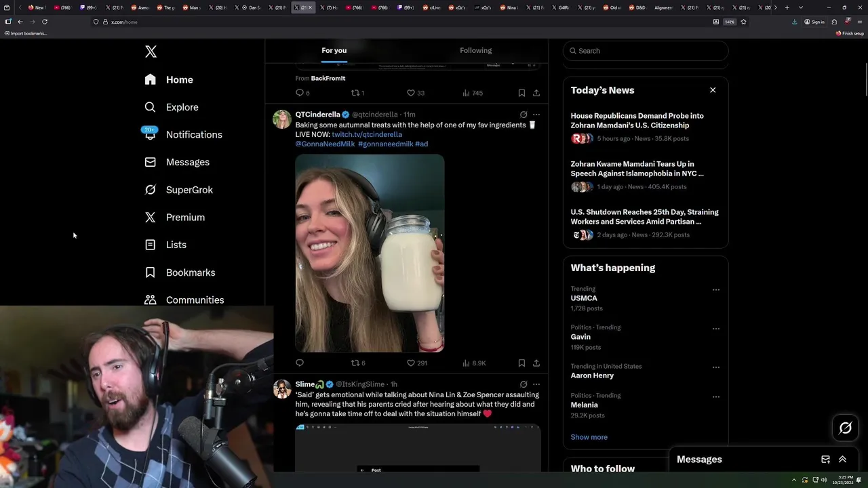Switch to the Alignment browser tab
Image resolution: width=868 pixels, height=488 pixels.
pyautogui.click(x=663, y=7)
